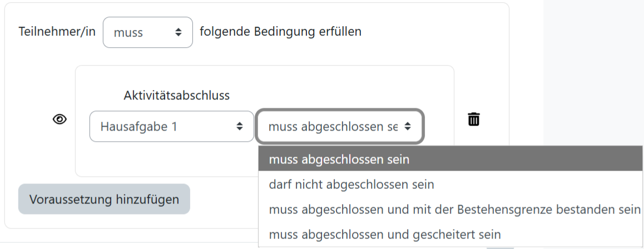Choose 'darf nicht abgeschlossen sein' option
The width and height of the screenshot is (644, 249).
point(351,184)
